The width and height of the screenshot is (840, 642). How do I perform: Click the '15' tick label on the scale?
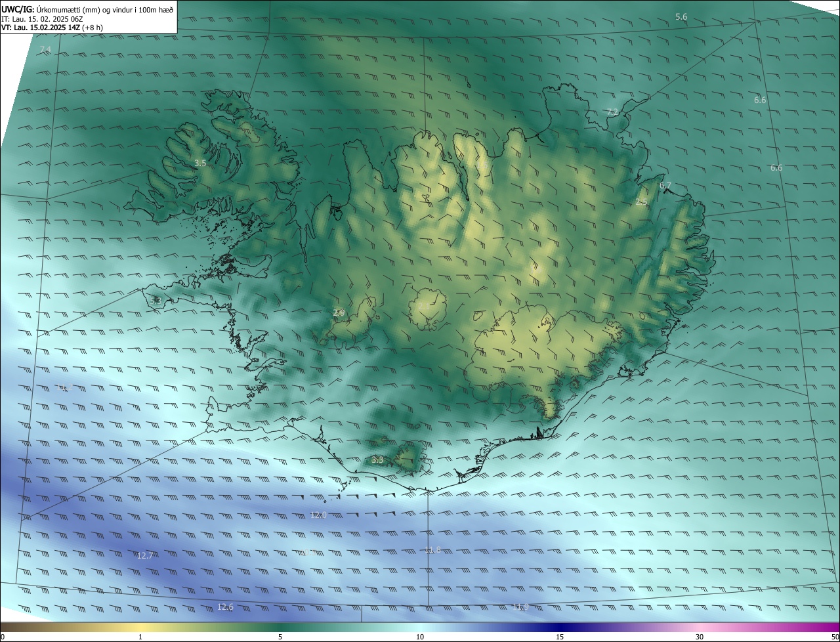point(560,637)
